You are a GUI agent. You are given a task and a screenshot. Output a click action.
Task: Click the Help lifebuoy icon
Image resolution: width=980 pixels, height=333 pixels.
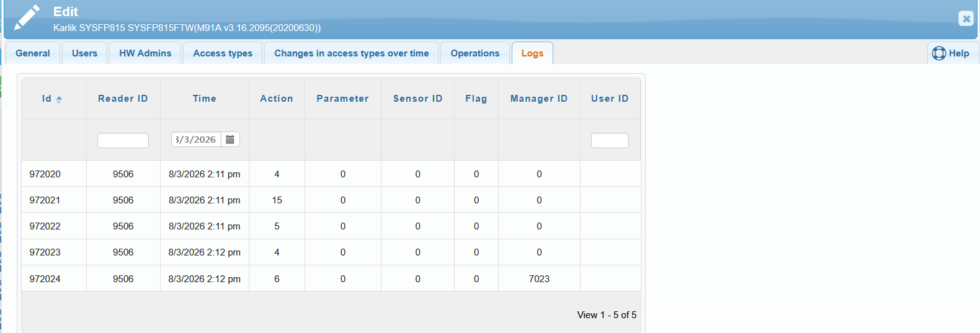(x=939, y=53)
